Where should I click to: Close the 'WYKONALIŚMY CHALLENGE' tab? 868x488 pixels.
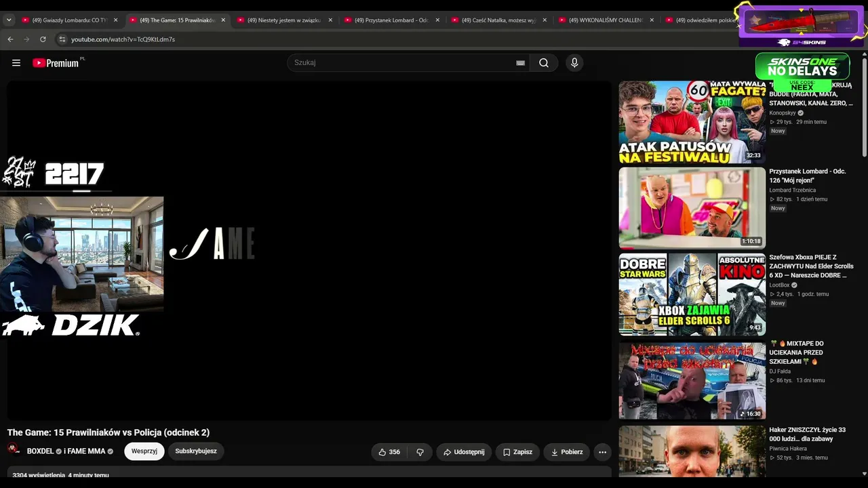pyautogui.click(x=652, y=20)
